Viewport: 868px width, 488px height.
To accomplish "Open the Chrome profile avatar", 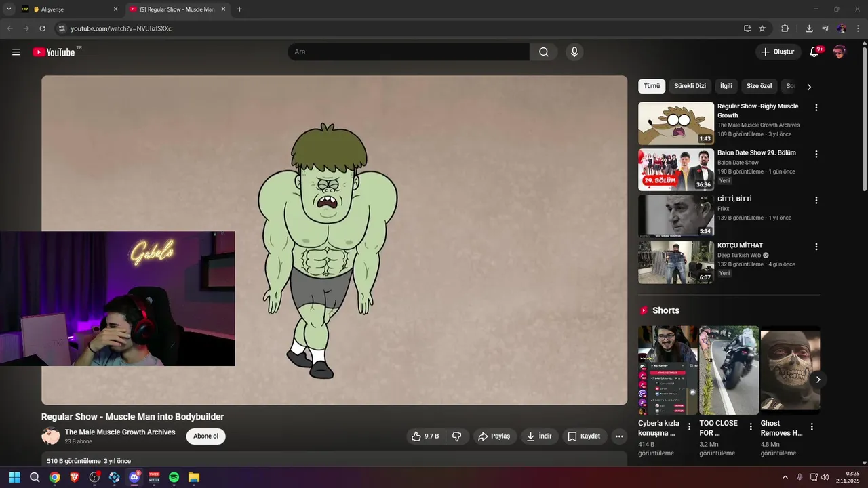I will (x=842, y=28).
